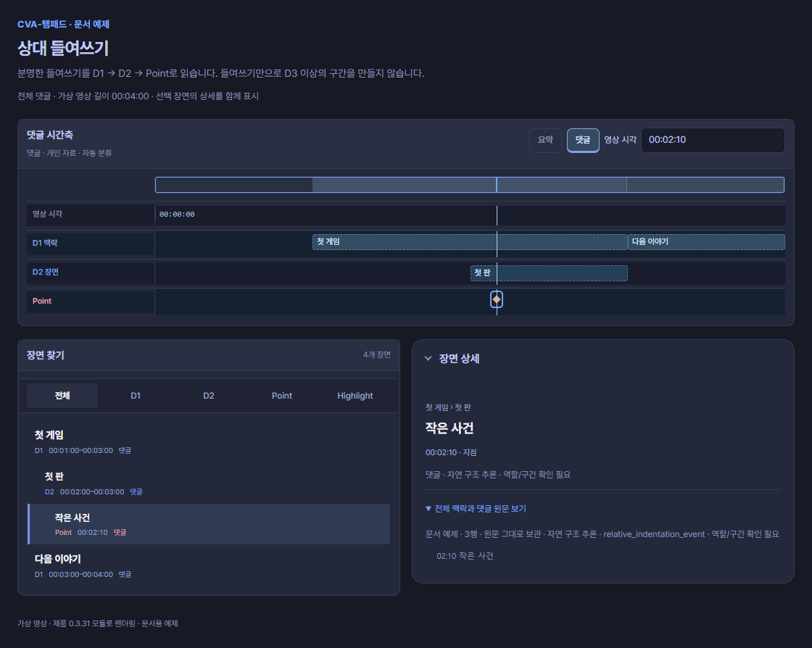
Task: Open the 전체 filter tab
Action: click(62, 396)
